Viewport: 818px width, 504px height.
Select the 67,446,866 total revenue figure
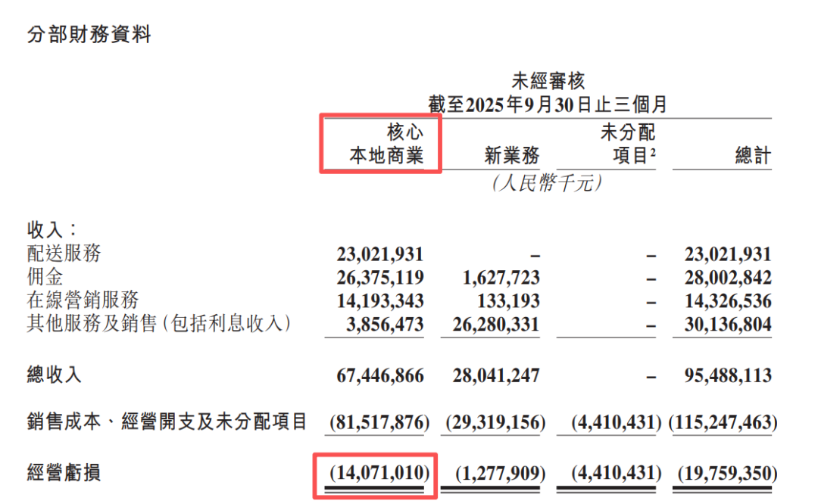(380, 375)
